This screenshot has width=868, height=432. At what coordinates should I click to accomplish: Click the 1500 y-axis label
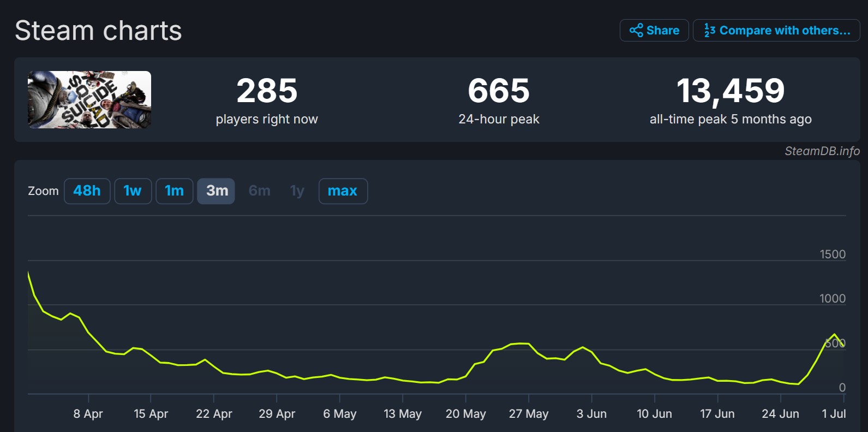(832, 255)
